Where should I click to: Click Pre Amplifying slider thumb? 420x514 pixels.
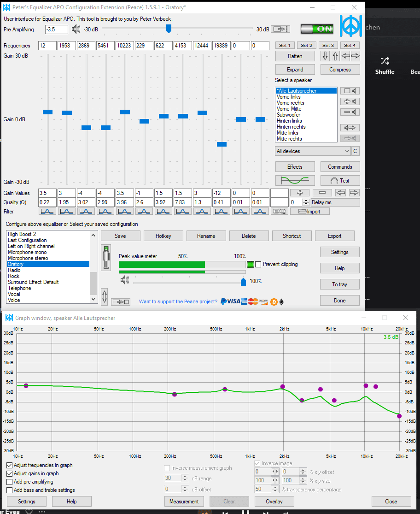169,29
